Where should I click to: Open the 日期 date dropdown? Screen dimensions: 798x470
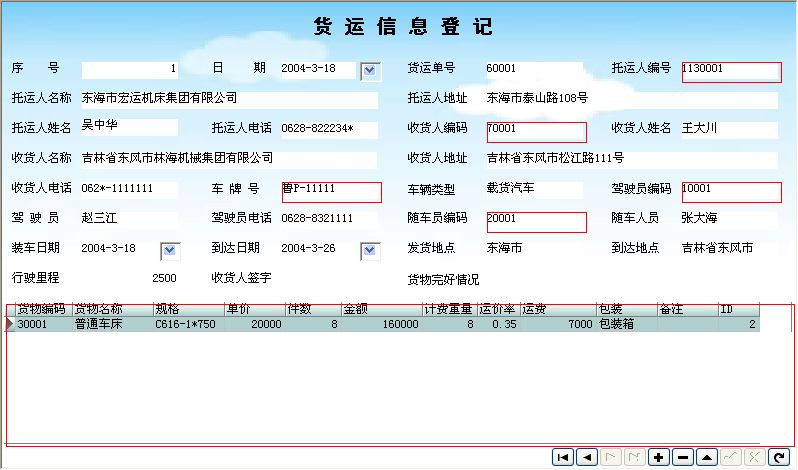click(x=370, y=70)
